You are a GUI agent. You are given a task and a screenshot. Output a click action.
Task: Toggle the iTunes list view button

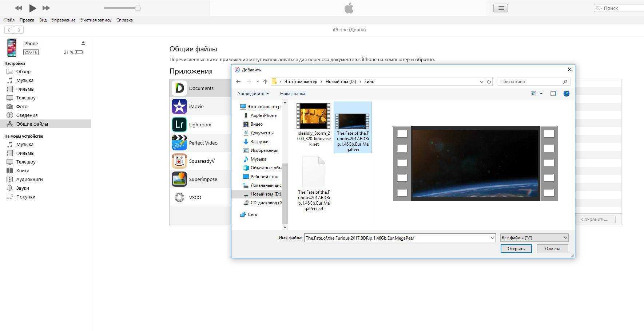coord(501,8)
